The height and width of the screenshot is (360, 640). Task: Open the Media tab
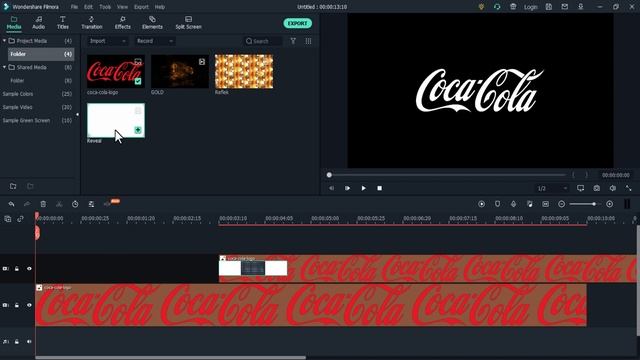tap(13, 23)
